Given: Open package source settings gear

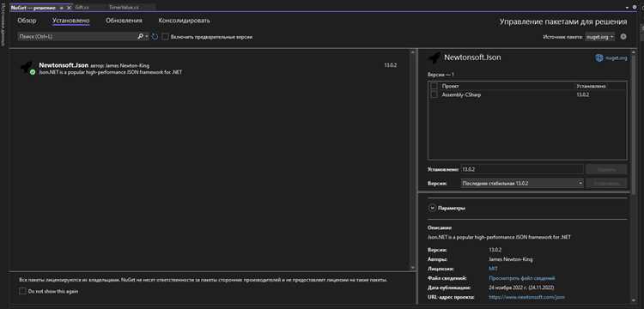Looking at the screenshot, I should tap(623, 37).
